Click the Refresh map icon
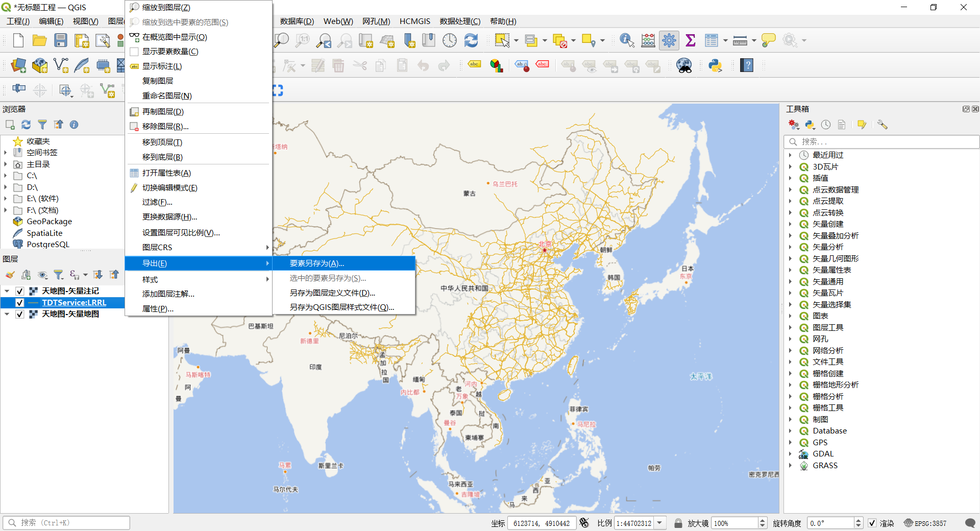Screen dimensions: 980x531 (x=471, y=40)
